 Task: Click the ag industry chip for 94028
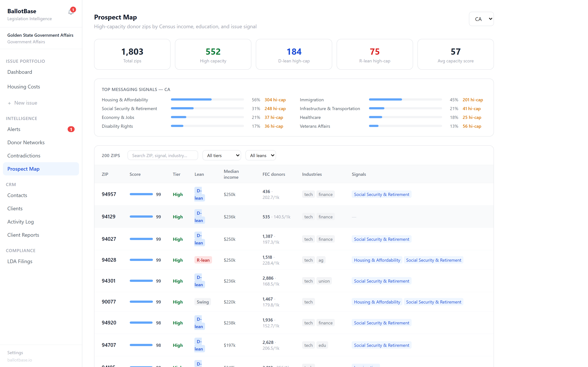pos(321,260)
